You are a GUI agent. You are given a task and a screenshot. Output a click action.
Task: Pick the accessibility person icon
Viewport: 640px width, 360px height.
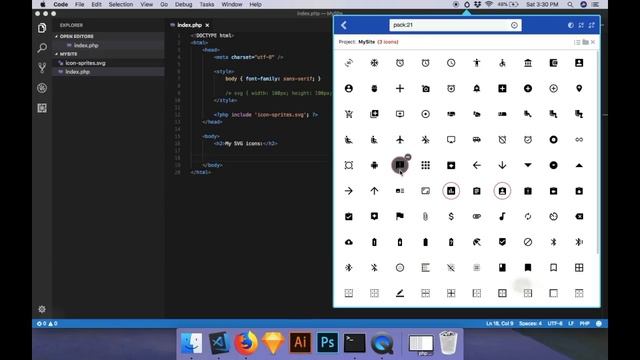(x=477, y=63)
